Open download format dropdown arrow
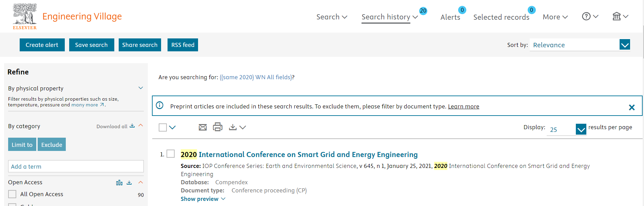 click(242, 127)
